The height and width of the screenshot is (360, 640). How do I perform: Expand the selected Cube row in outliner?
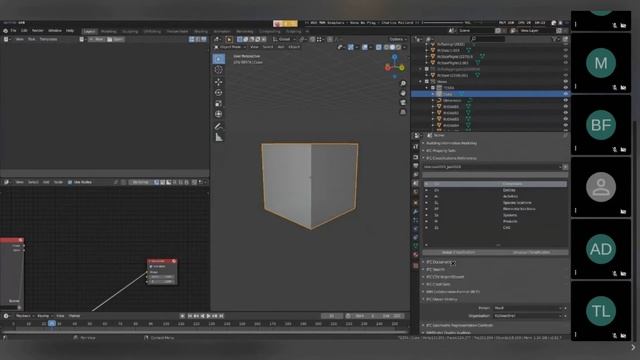(x=433, y=94)
